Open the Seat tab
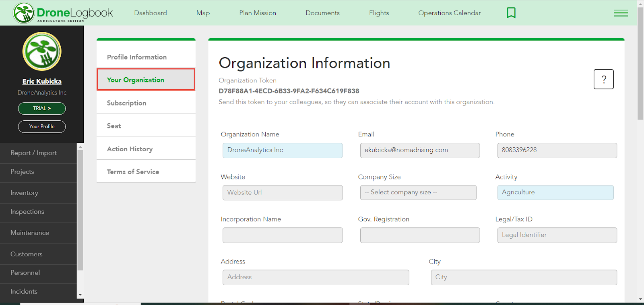This screenshot has height=305, width=644. click(146, 126)
